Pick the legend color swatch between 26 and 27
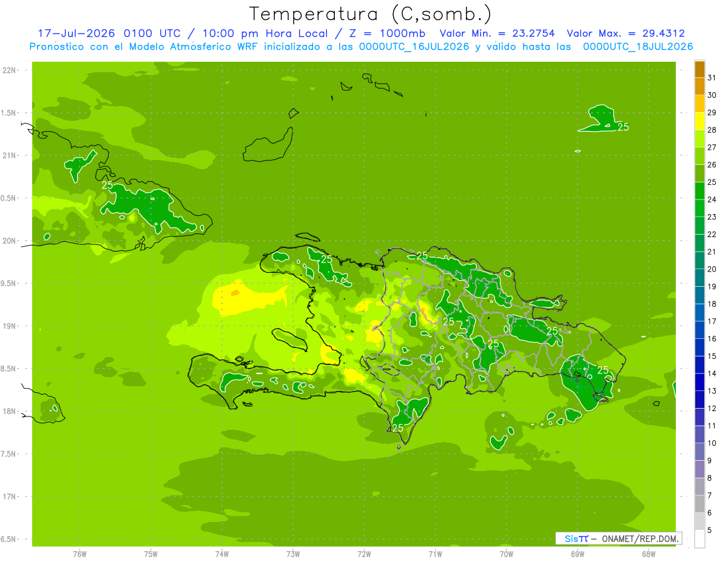The image size is (728, 562). pyautogui.click(x=699, y=156)
